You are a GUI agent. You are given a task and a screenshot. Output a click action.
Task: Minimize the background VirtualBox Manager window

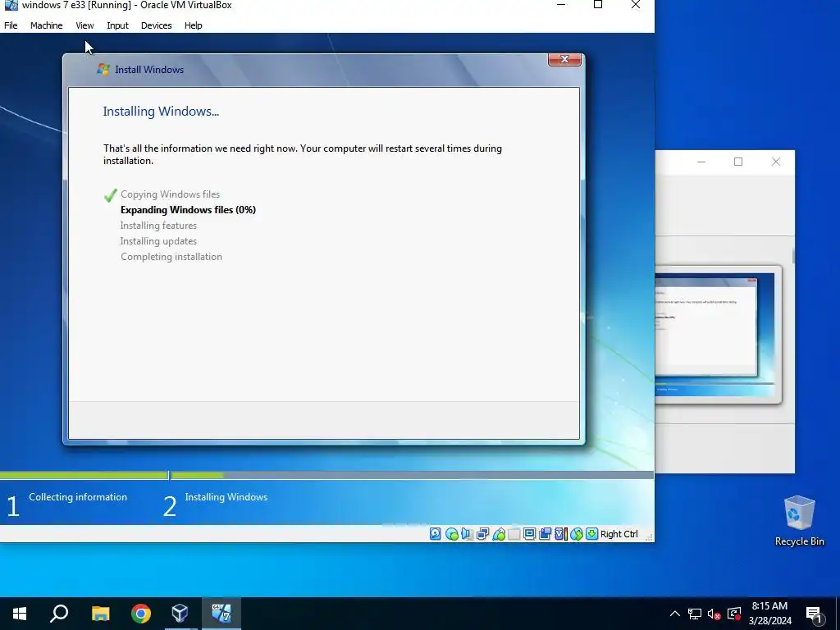(701, 162)
